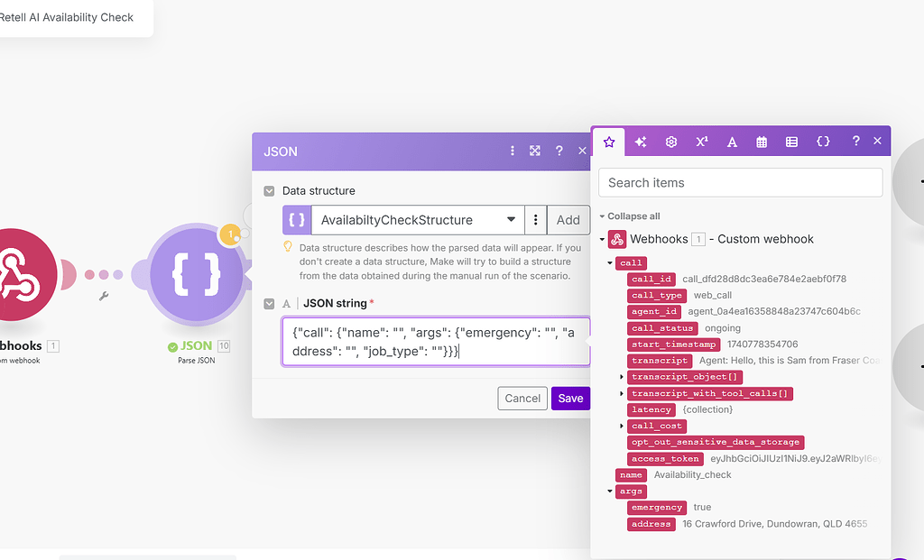Open the General functions gear icon
924x560 pixels.
[x=670, y=142]
